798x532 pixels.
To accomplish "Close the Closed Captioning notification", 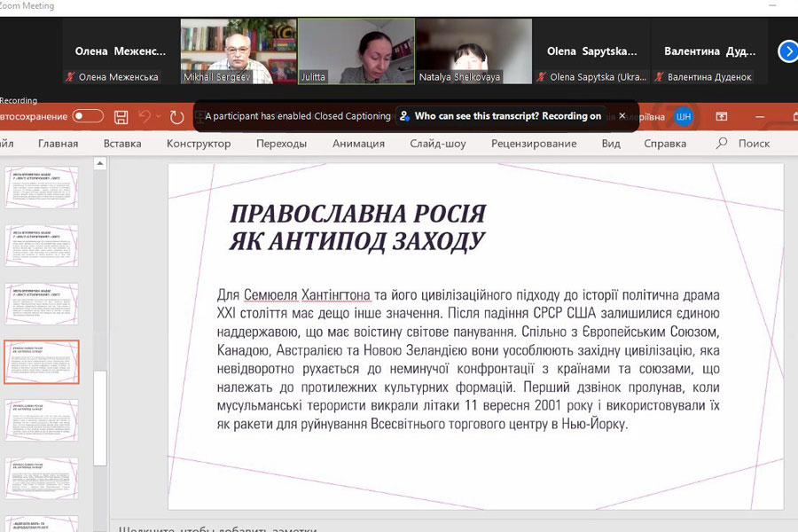I will [622, 115].
